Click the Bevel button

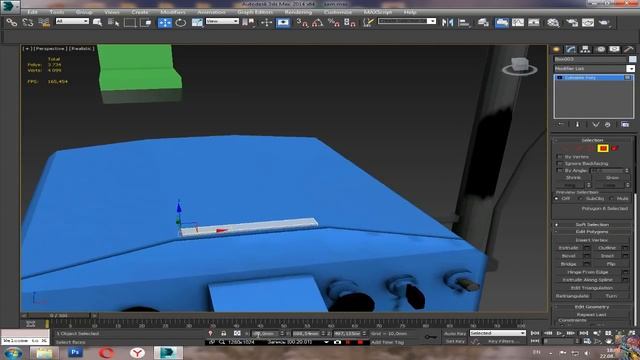coord(568,256)
